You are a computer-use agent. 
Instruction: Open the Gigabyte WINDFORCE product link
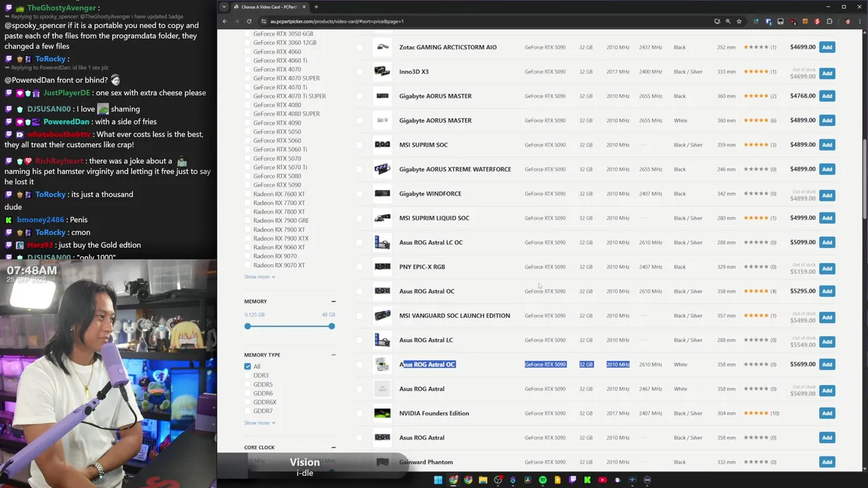(430, 194)
